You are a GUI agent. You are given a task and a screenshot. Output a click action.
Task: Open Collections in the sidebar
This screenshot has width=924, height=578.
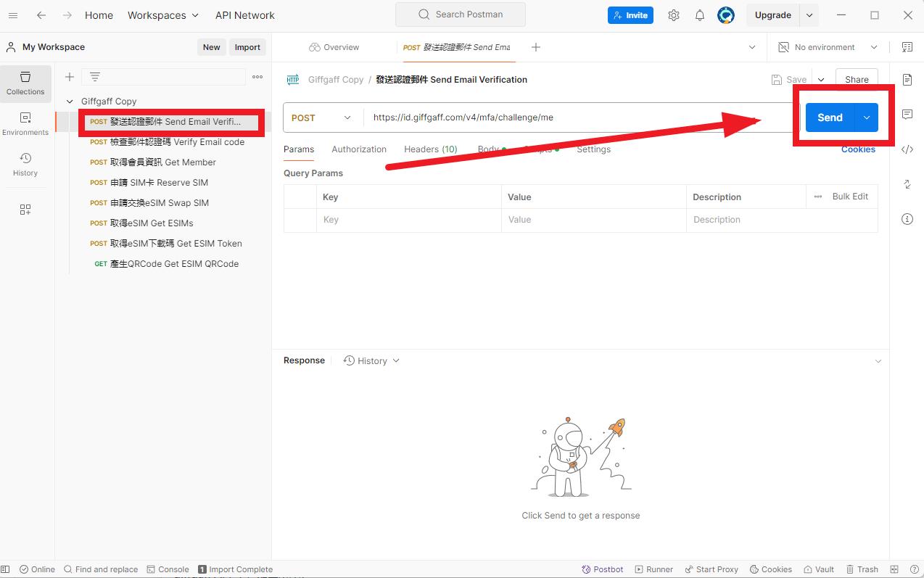[25, 83]
